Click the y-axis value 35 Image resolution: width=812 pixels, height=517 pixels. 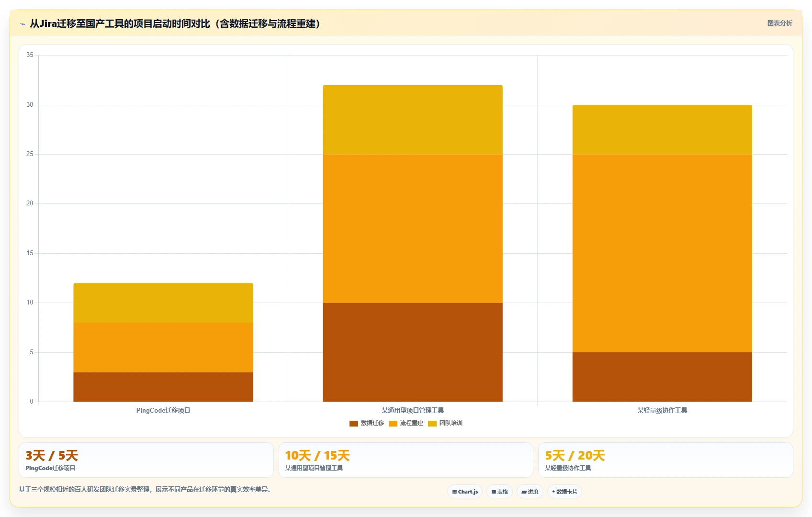tap(30, 55)
